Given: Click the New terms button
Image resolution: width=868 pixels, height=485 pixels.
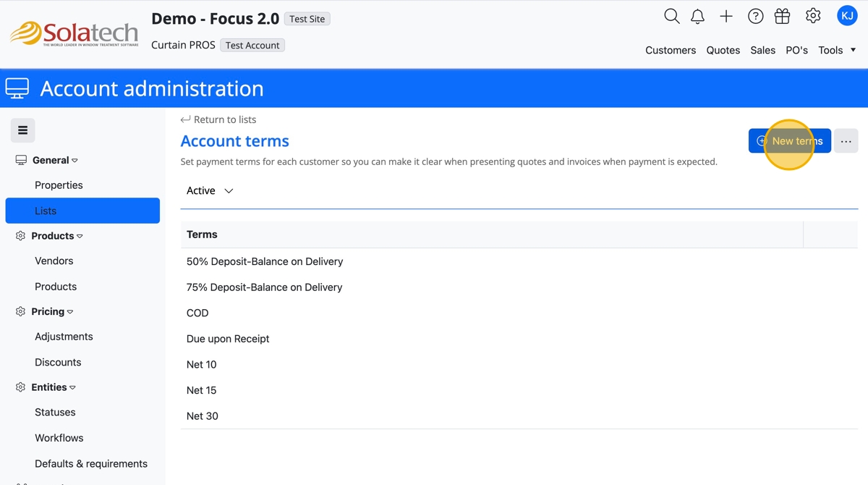Looking at the screenshot, I should [x=789, y=141].
